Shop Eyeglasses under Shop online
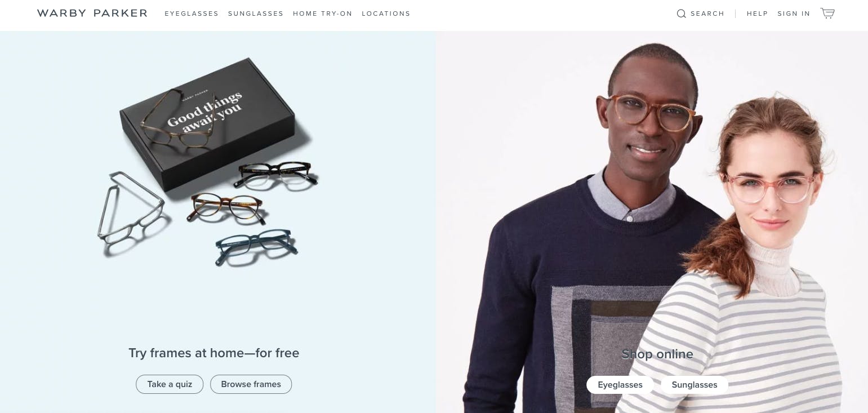This screenshot has width=868, height=413. click(620, 385)
